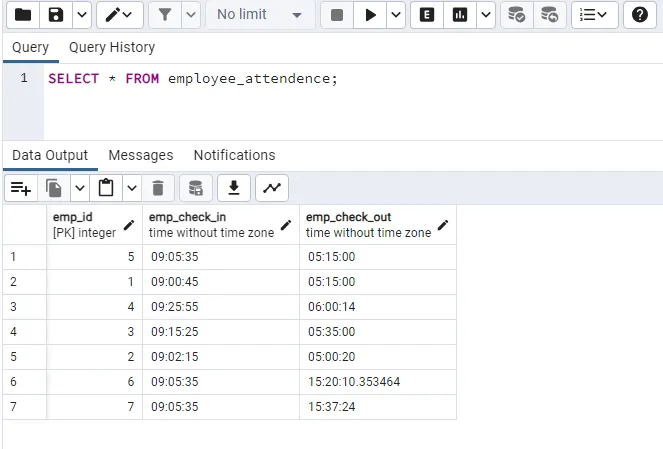
Task: Open the Copy options dropdown arrow
Action: (79, 187)
